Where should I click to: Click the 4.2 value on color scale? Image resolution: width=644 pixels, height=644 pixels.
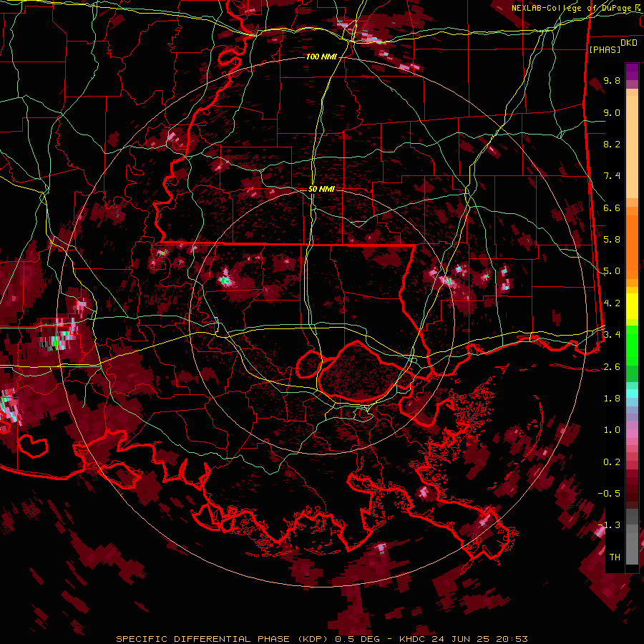click(x=612, y=303)
